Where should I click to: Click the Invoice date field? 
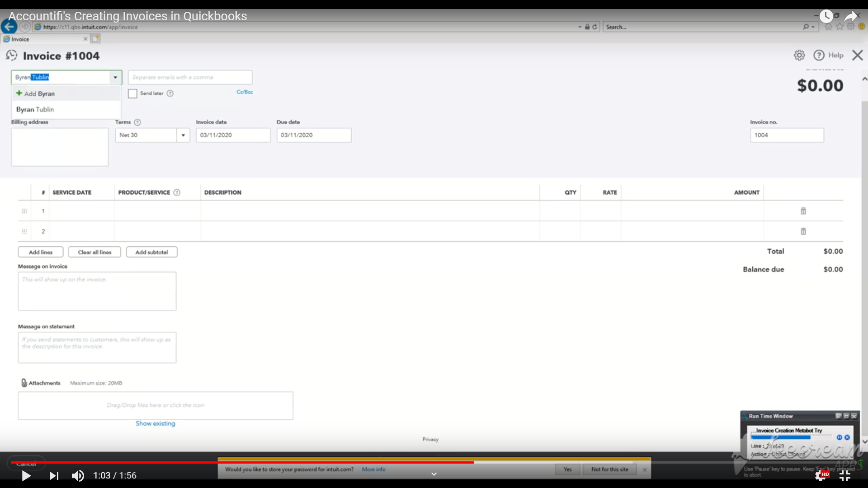click(233, 135)
